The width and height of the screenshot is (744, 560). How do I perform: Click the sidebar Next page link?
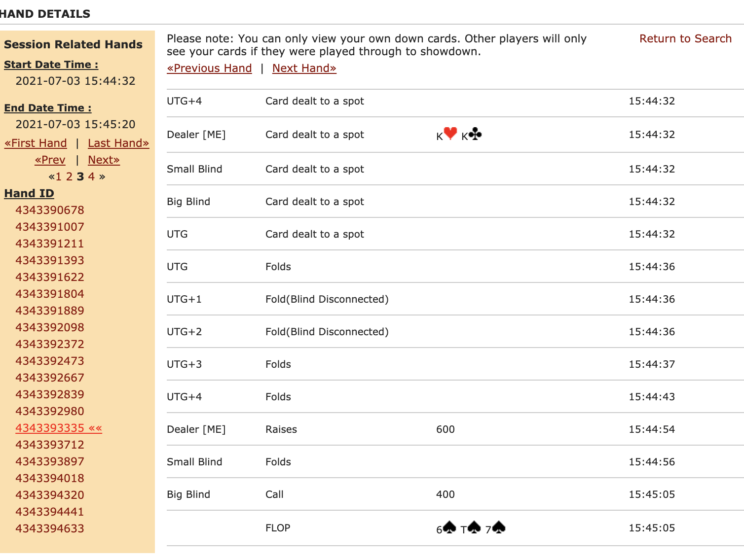coord(104,160)
